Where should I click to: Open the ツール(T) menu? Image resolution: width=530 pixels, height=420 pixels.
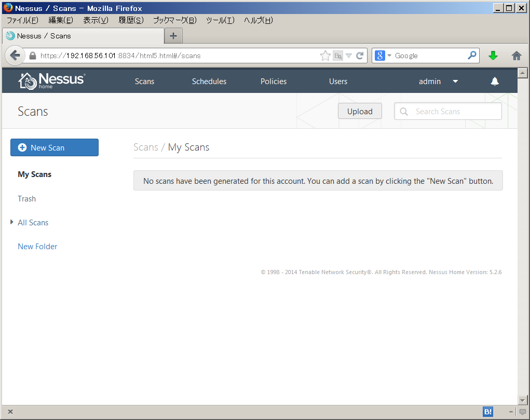pos(221,20)
